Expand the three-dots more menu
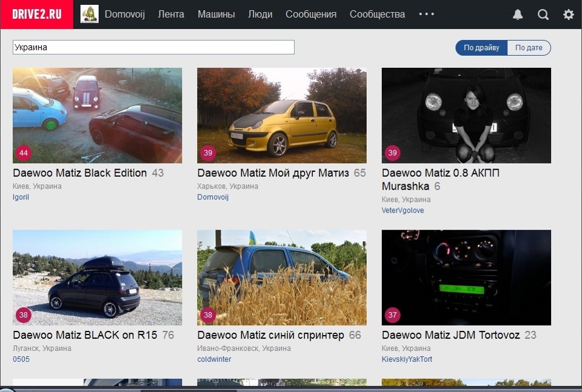This screenshot has width=582, height=392. 426,14
